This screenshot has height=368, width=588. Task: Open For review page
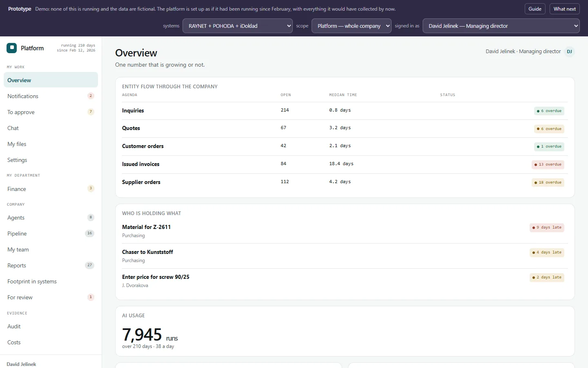point(51,297)
